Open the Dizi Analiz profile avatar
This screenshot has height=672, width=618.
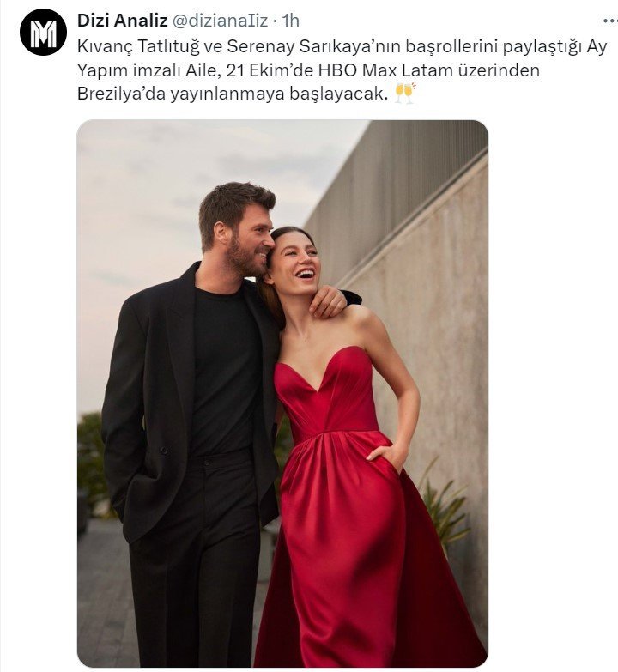coord(43,32)
